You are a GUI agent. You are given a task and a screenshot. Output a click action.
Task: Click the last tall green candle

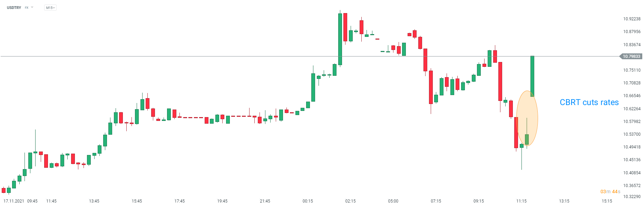(532, 76)
